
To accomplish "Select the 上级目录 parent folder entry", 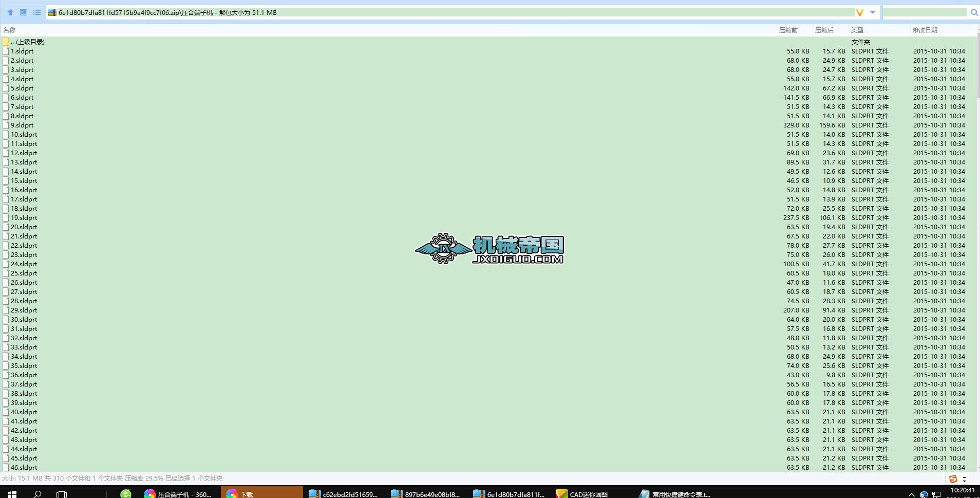I will pyautogui.click(x=28, y=42).
